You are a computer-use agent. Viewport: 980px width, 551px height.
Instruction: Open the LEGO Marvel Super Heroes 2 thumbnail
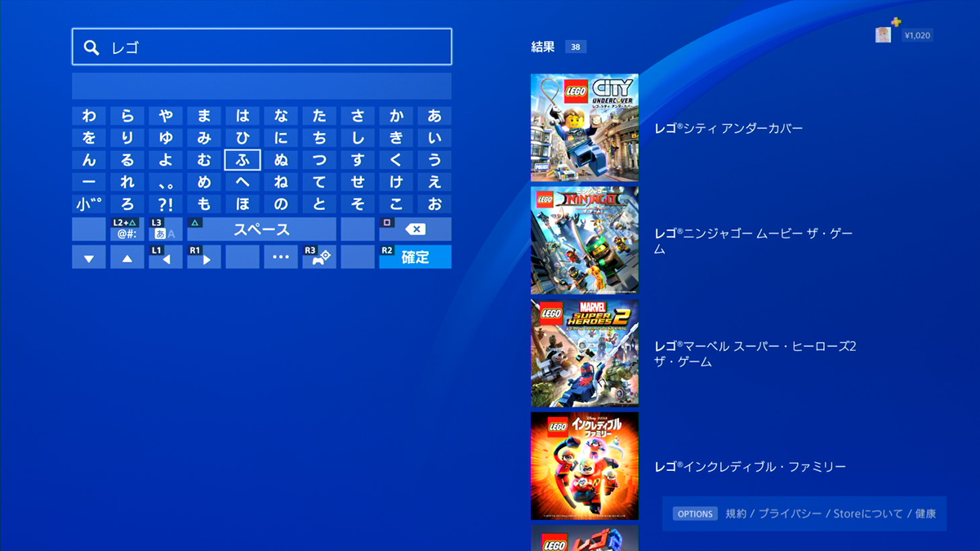[x=585, y=353]
